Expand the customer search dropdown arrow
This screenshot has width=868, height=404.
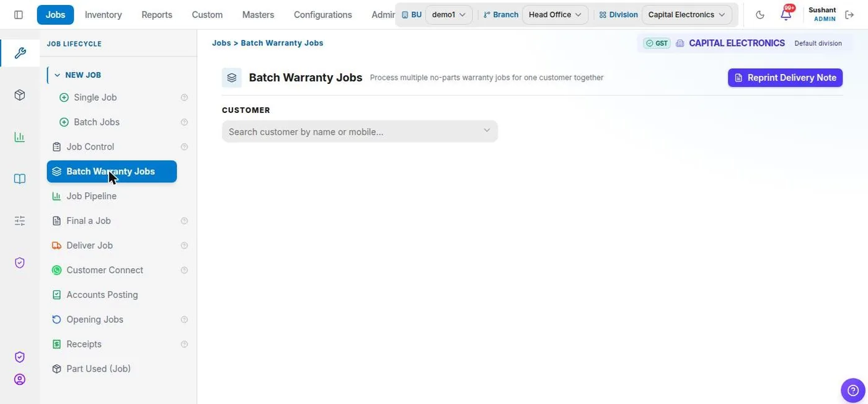[487, 130]
